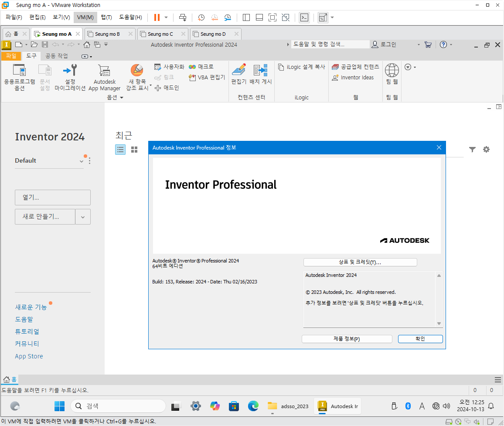The image size is (504, 426).
Task: Click the Home (홈) document tab at bottom
Action: coord(10,380)
